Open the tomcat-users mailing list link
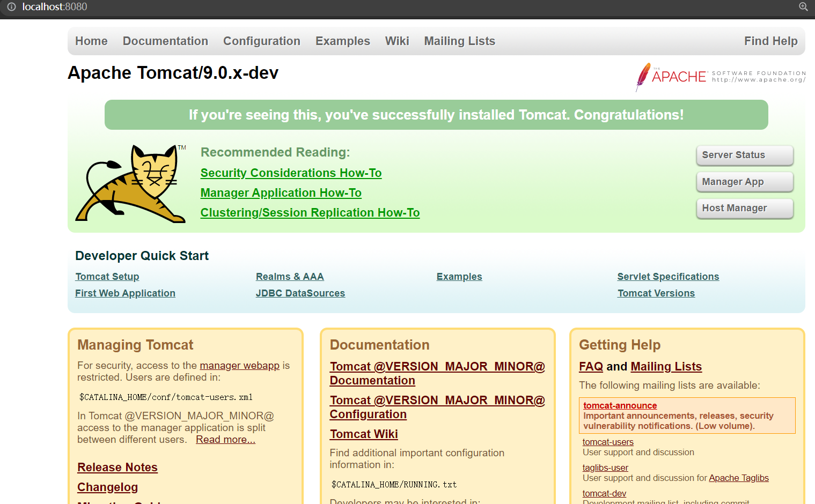The image size is (815, 504). coord(608,442)
